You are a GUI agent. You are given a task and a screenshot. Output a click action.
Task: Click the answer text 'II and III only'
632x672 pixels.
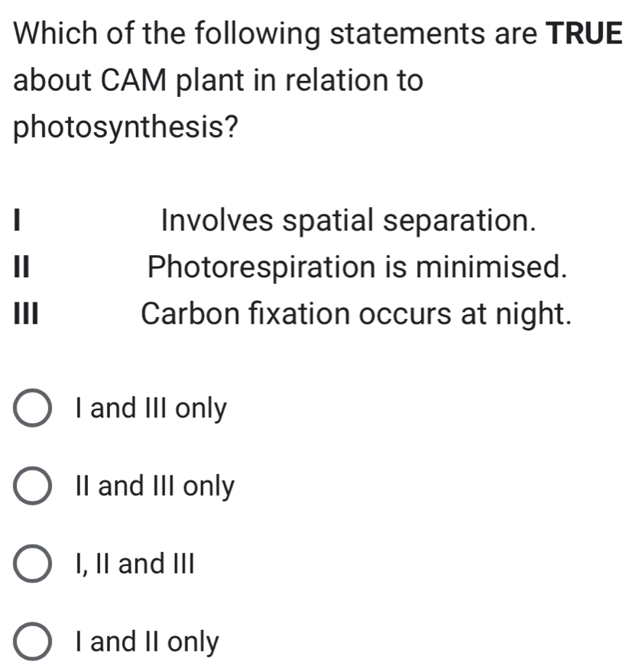coord(155,485)
